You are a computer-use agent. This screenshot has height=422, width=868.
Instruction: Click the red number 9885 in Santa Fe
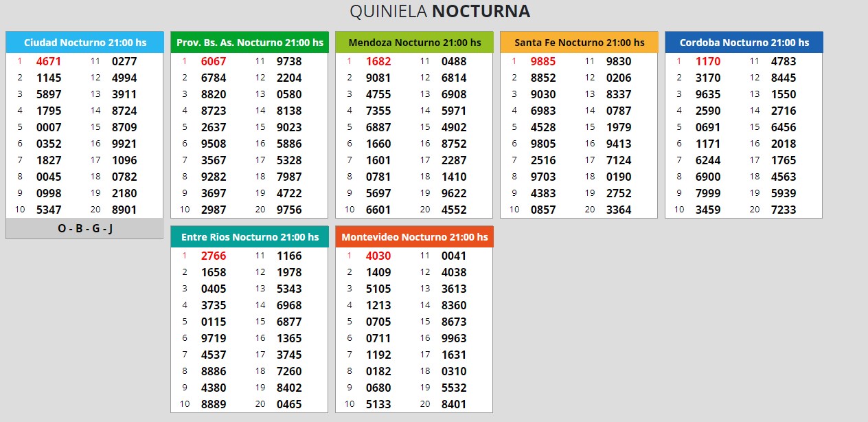[x=543, y=61]
